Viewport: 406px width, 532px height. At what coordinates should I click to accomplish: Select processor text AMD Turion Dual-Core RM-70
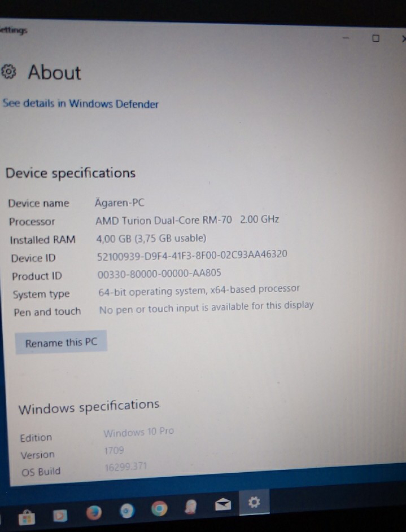pyautogui.click(x=164, y=220)
